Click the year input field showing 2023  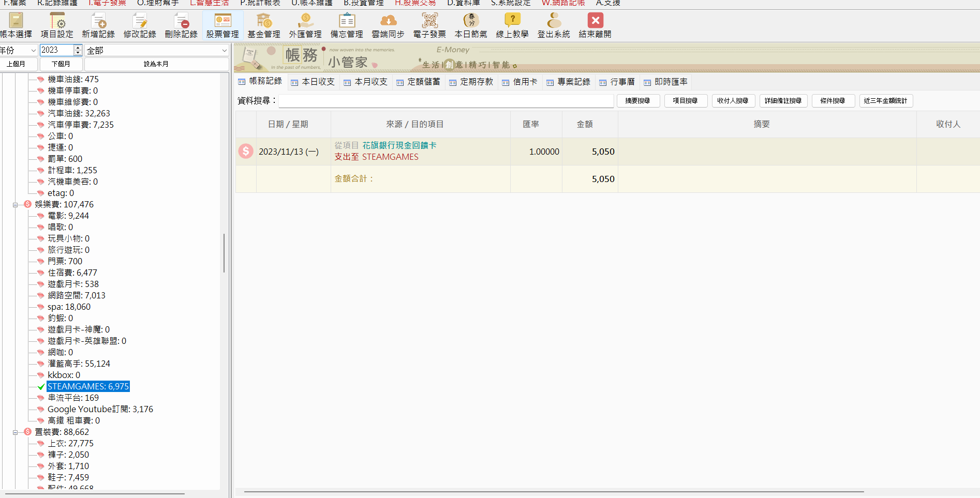pyautogui.click(x=57, y=50)
